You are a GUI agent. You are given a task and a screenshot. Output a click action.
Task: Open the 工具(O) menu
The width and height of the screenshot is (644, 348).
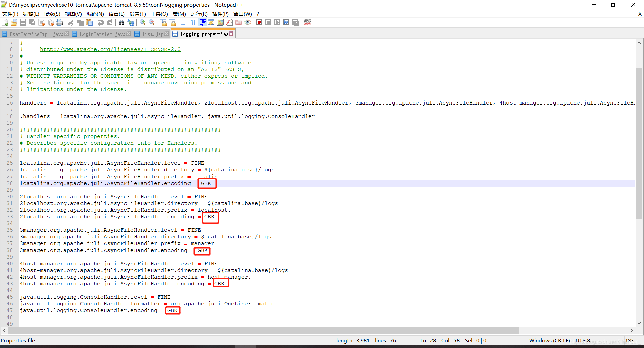point(159,14)
